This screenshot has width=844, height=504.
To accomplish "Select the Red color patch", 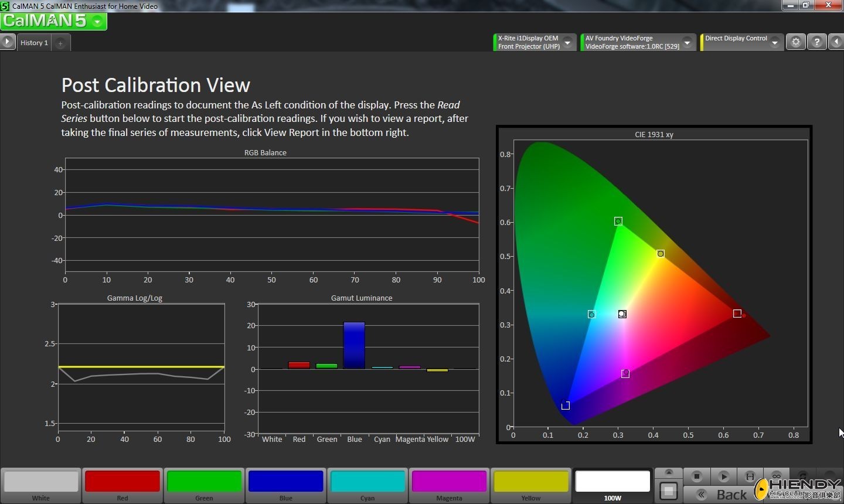I will point(122,482).
